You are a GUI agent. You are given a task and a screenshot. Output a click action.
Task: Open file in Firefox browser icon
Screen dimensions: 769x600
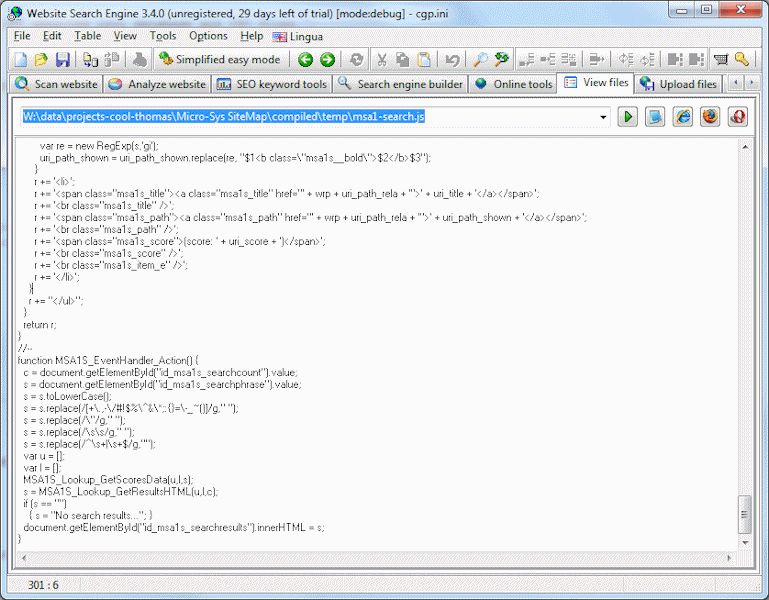(710, 117)
